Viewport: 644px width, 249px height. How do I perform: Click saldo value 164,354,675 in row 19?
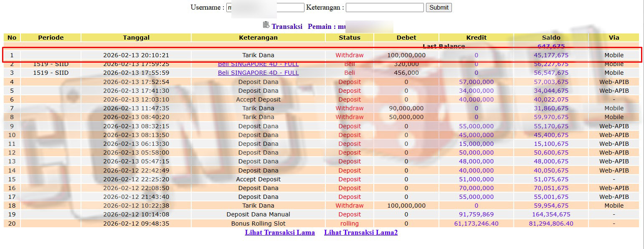(x=551, y=214)
